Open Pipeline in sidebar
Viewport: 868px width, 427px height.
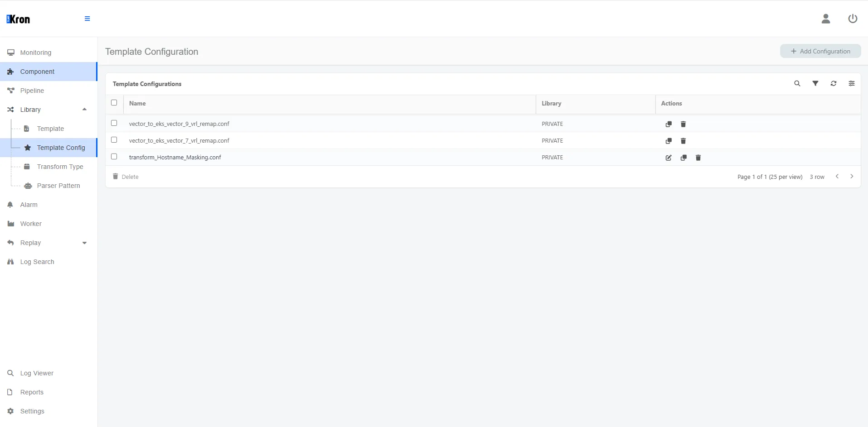pyautogui.click(x=48, y=91)
